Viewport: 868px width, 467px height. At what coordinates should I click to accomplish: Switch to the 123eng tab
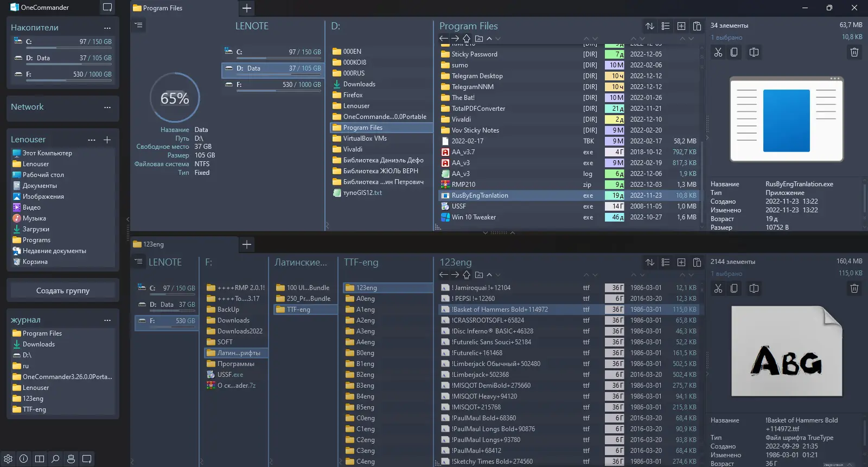click(x=184, y=244)
